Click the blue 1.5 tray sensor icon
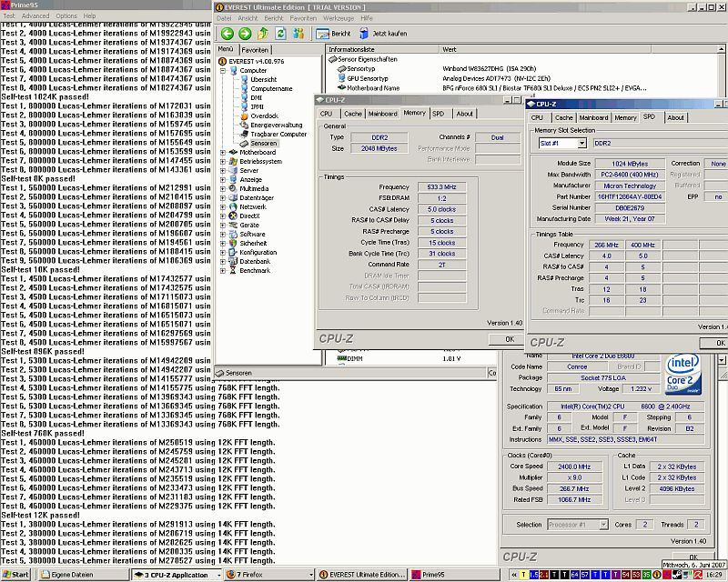Image resolution: width=728 pixels, height=582 pixels. point(534,575)
